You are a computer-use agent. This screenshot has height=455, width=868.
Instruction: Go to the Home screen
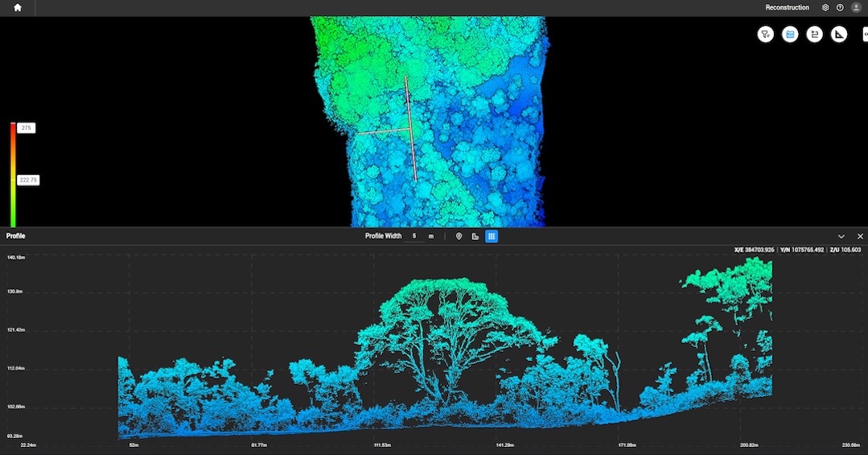click(x=18, y=7)
